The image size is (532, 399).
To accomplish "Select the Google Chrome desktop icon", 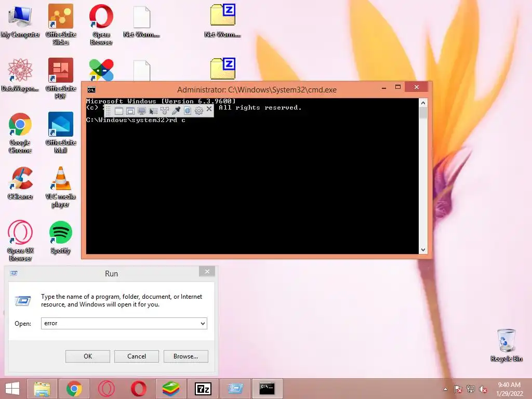I will click(x=20, y=133).
